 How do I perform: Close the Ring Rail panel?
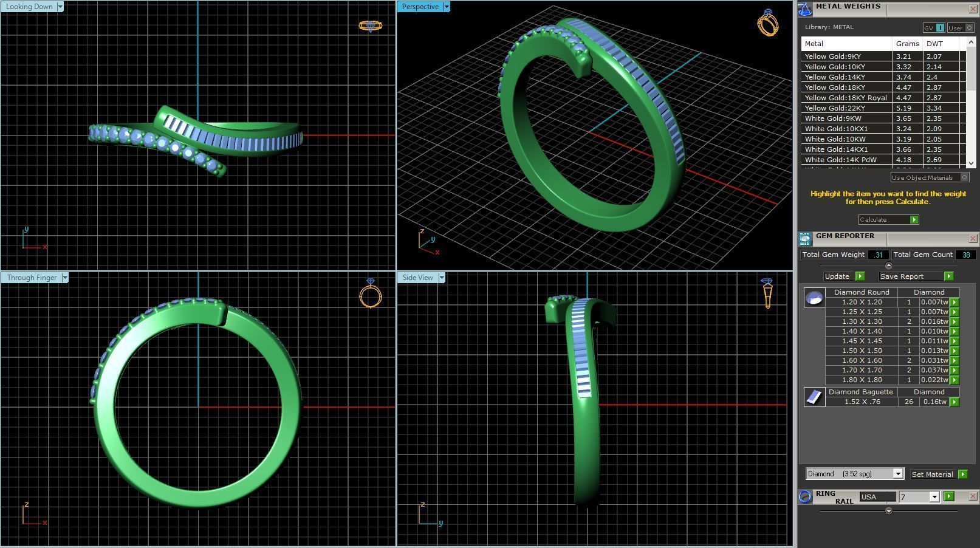pos(973,496)
